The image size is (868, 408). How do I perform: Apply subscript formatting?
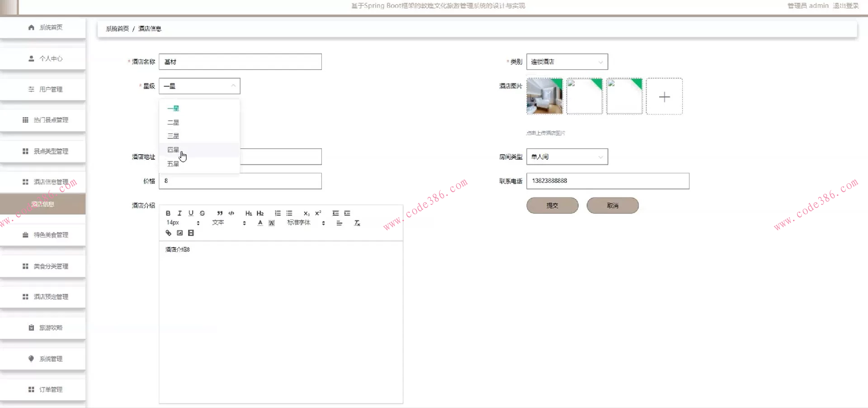307,213
